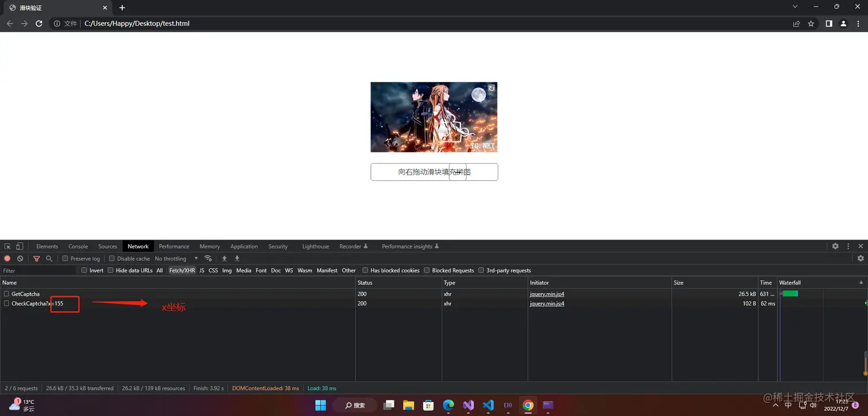Filter requests by Fetch/XHR type

182,270
